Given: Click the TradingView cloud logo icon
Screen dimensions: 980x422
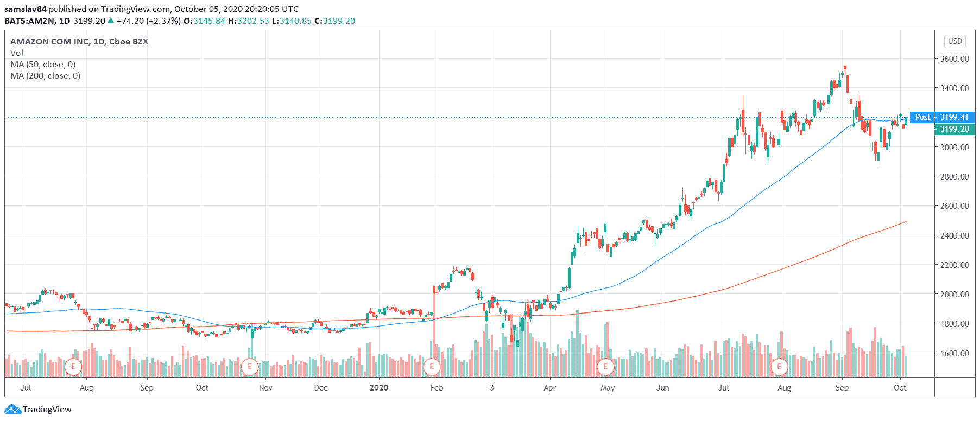Looking at the screenshot, I should 12,410.
